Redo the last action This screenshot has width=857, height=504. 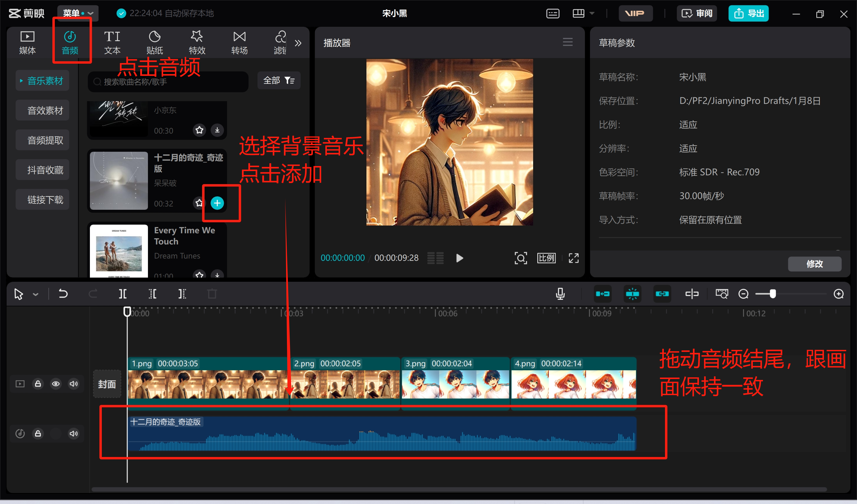93,294
